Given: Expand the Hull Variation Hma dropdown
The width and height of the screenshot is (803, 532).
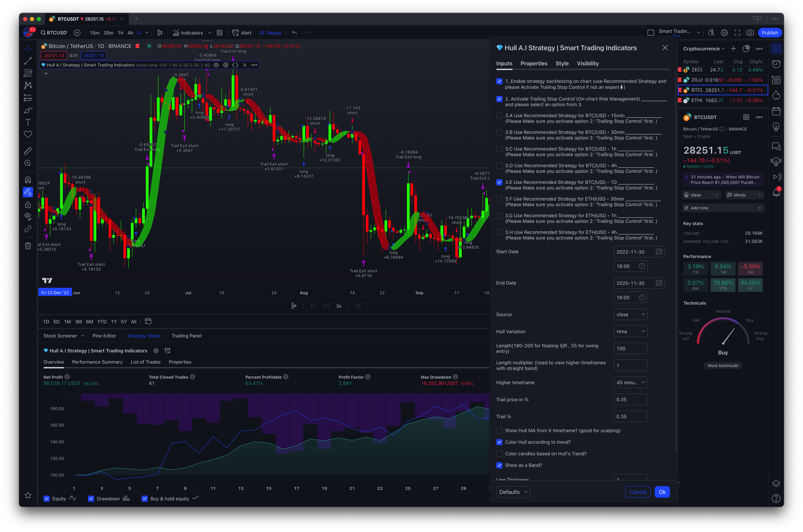Looking at the screenshot, I should (630, 331).
